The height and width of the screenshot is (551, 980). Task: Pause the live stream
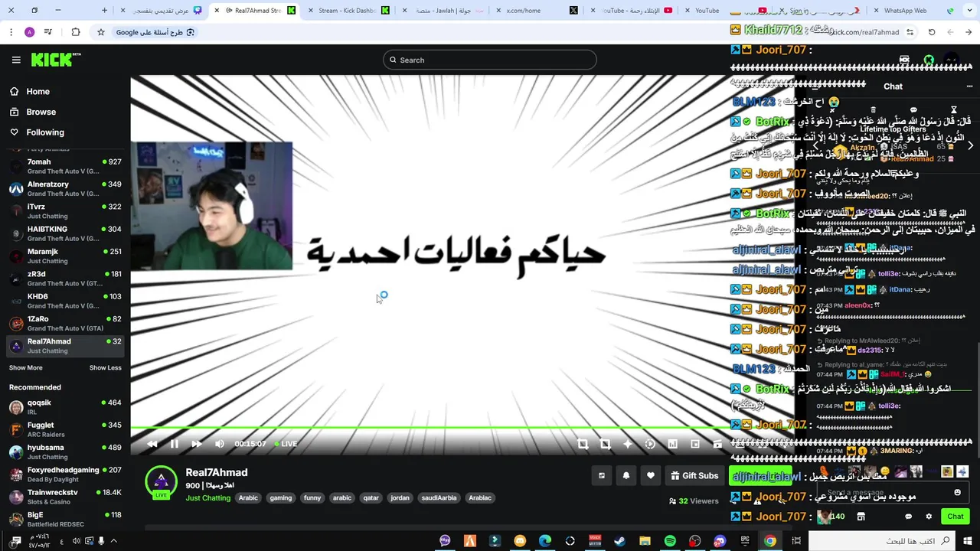click(174, 444)
